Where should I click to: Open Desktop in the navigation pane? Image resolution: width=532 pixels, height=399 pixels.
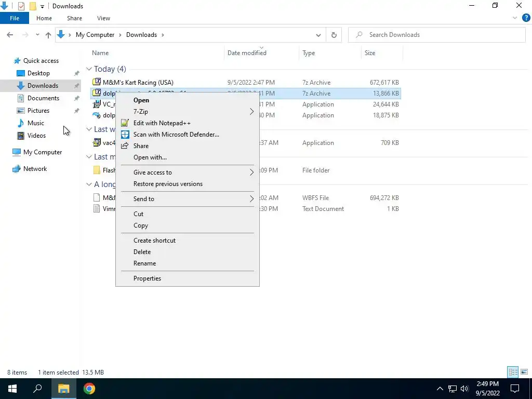[38, 73]
